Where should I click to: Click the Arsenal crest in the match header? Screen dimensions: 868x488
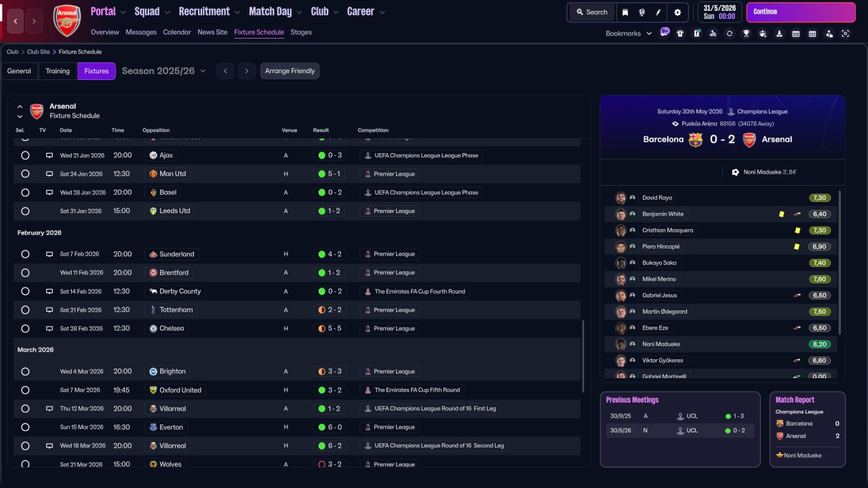[749, 140]
